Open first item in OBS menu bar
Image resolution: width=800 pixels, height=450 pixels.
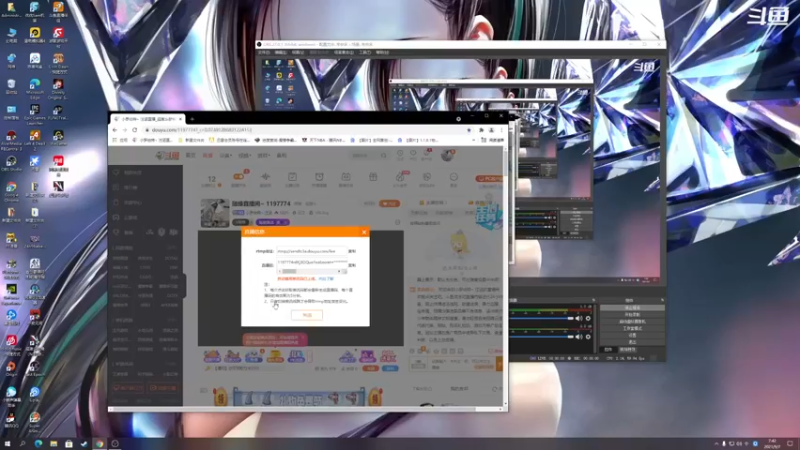click(x=264, y=52)
